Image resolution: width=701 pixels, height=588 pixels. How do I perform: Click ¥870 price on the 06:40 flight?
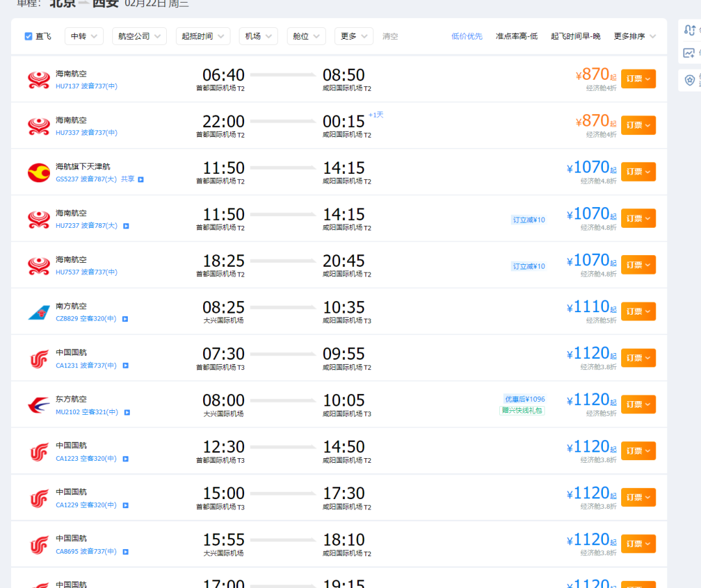596,75
